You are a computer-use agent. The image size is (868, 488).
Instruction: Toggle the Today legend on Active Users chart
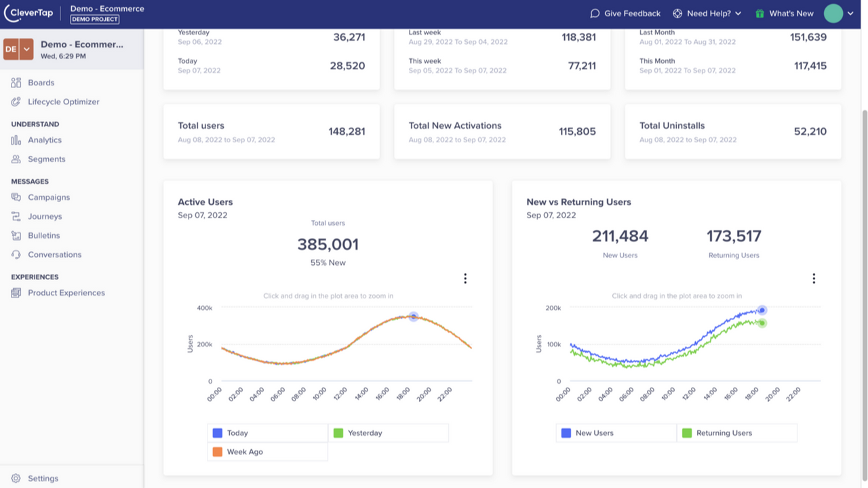click(x=231, y=432)
